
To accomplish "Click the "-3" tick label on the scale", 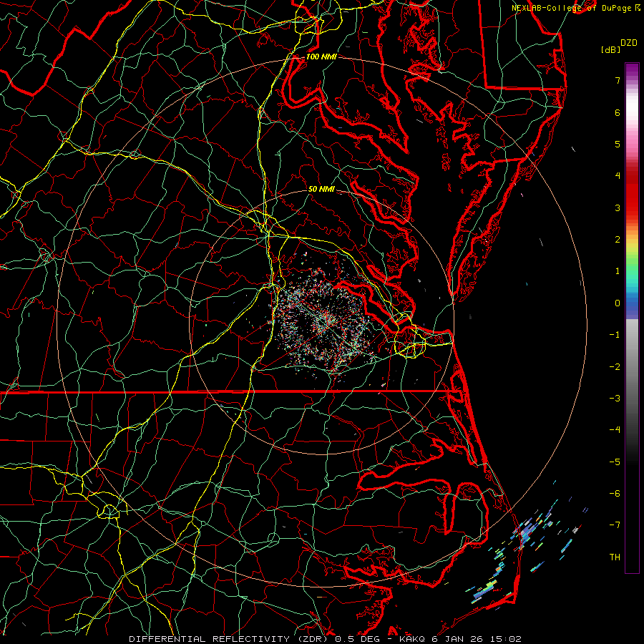I will point(615,399).
